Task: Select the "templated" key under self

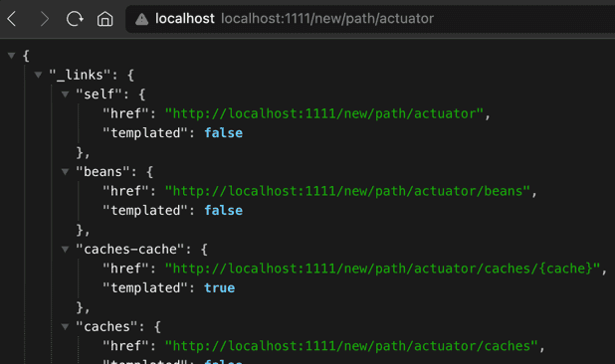Action: [x=145, y=133]
